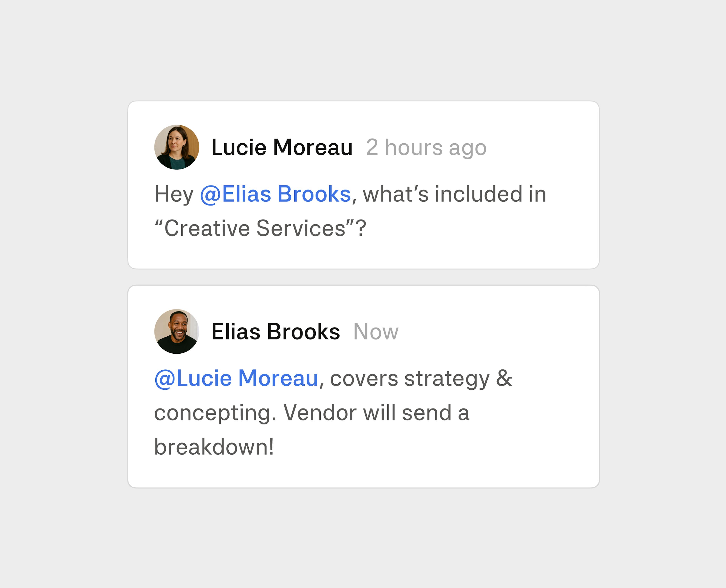This screenshot has width=726, height=588.
Task: Click the Lucie Moreau author name
Action: tap(282, 147)
